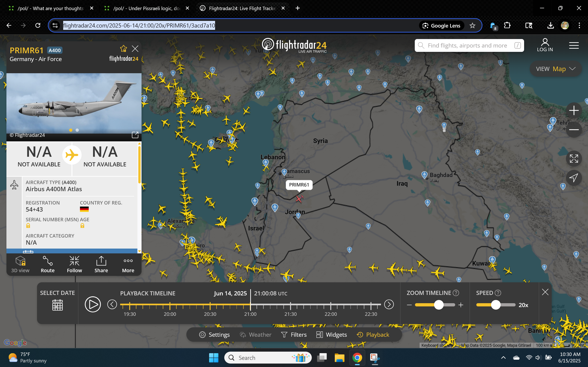The height and width of the screenshot is (367, 588).
Task: Click the Flightradar24 logo
Action: point(294,45)
